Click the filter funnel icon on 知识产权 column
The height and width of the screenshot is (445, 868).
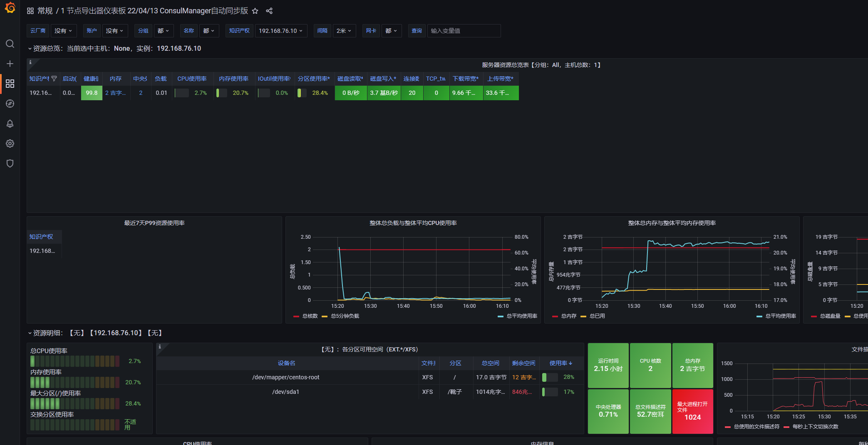[x=54, y=79]
